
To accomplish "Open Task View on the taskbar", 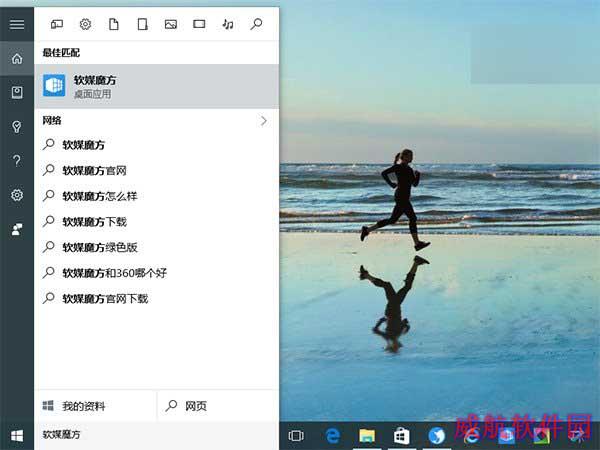I will click(x=296, y=435).
